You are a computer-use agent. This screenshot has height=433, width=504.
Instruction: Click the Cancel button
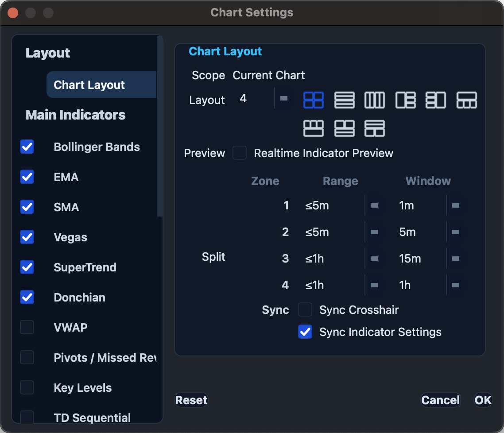(x=440, y=400)
